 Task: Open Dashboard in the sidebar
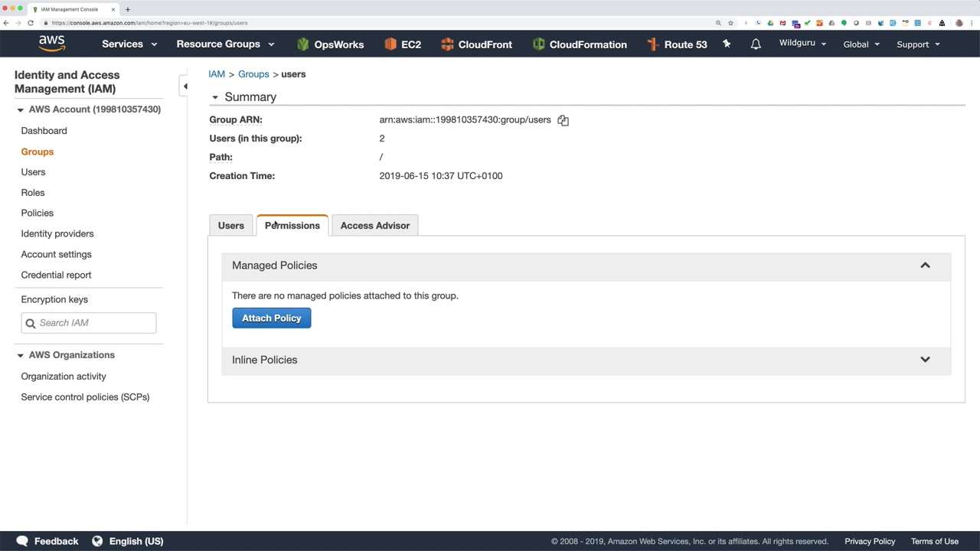coord(44,131)
